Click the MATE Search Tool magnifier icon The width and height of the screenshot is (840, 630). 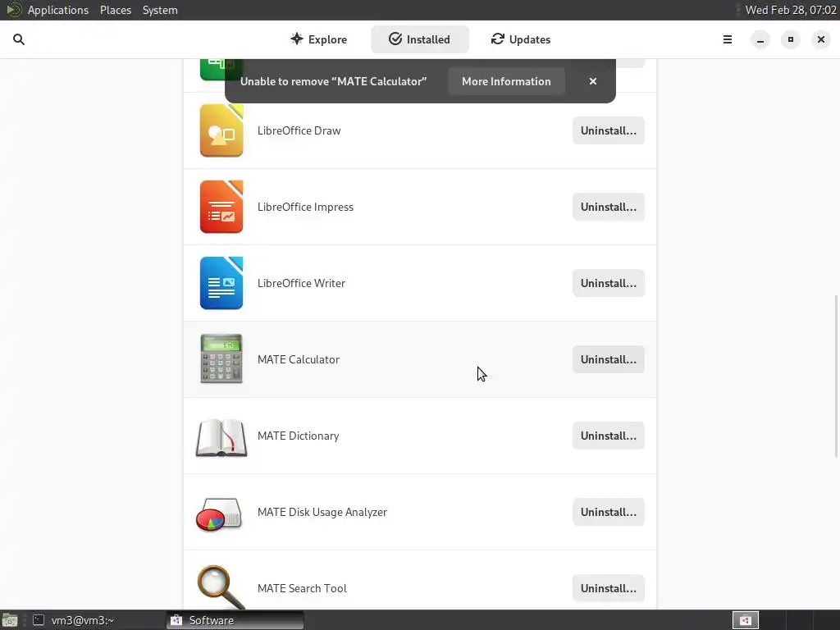click(x=221, y=587)
